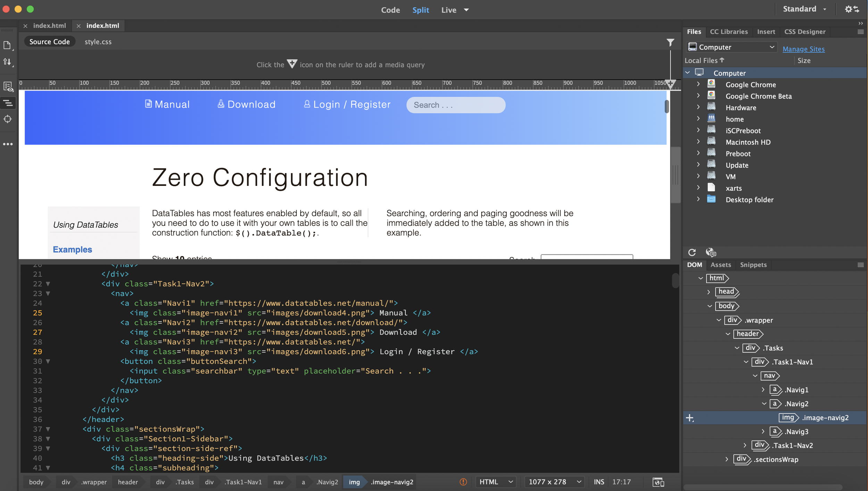
Task: Open the file management arrows icon
Action: click(x=7, y=62)
